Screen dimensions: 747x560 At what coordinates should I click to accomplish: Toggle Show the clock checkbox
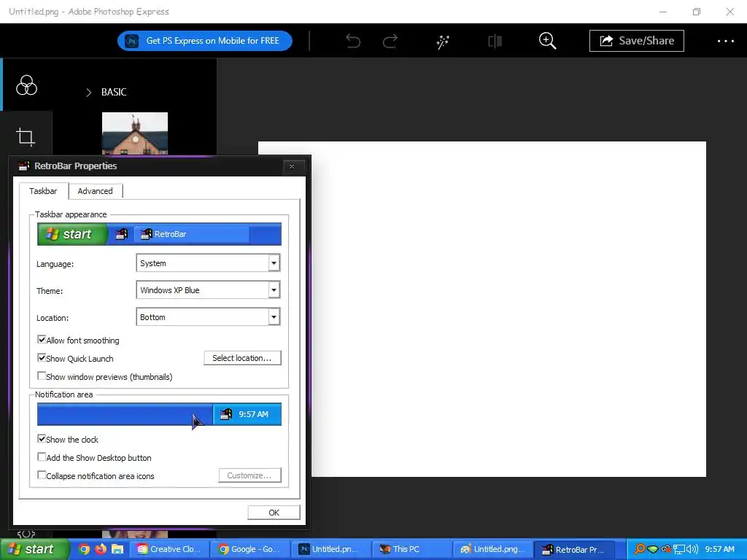[42, 438]
